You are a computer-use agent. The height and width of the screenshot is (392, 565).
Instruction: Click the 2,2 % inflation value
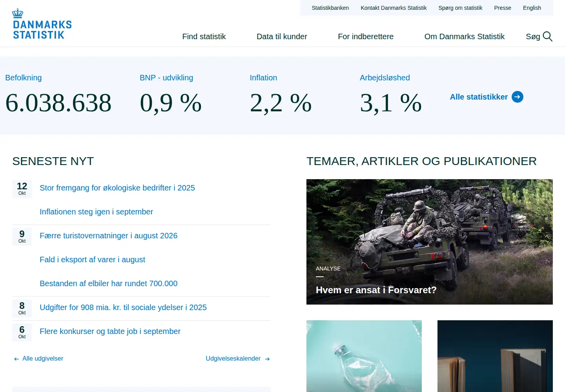tap(281, 103)
